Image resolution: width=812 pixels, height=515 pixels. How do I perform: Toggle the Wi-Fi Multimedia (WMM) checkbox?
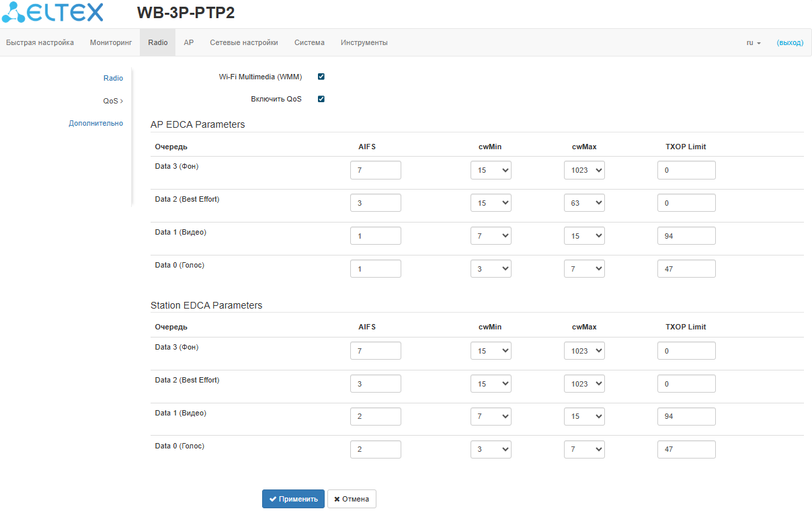(x=321, y=77)
